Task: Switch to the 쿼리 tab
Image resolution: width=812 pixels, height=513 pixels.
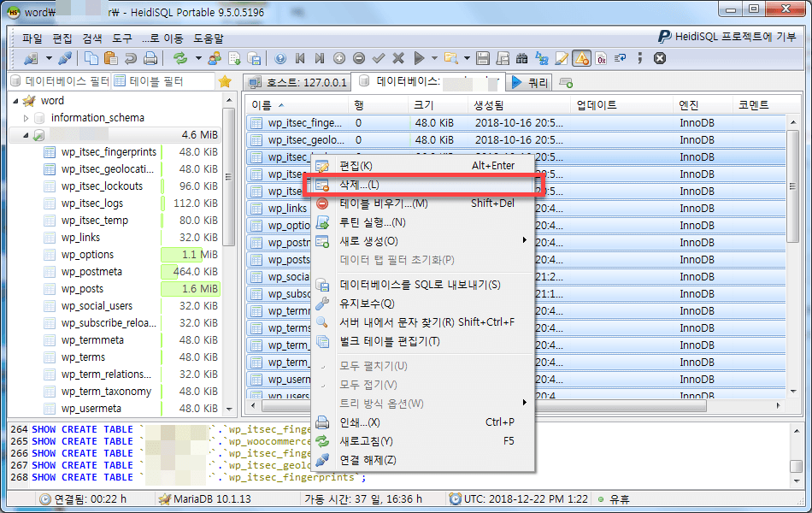Action: point(530,82)
